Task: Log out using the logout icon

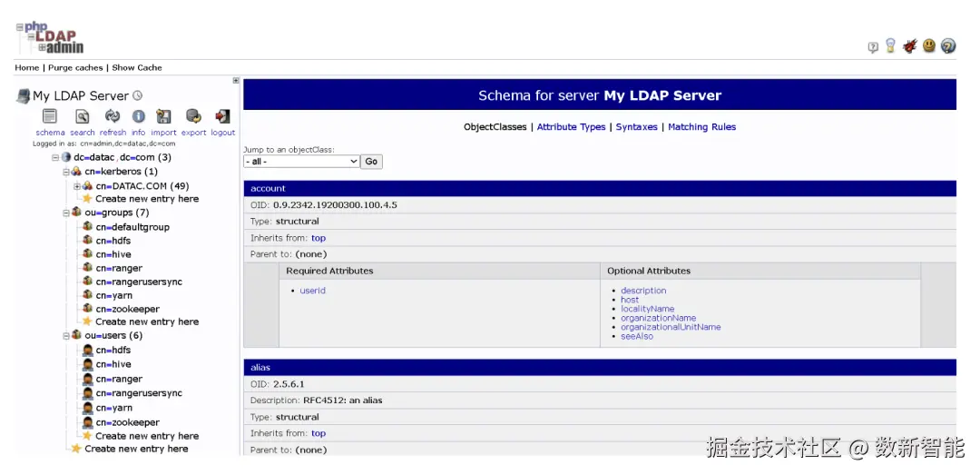Action: pyautogui.click(x=222, y=116)
